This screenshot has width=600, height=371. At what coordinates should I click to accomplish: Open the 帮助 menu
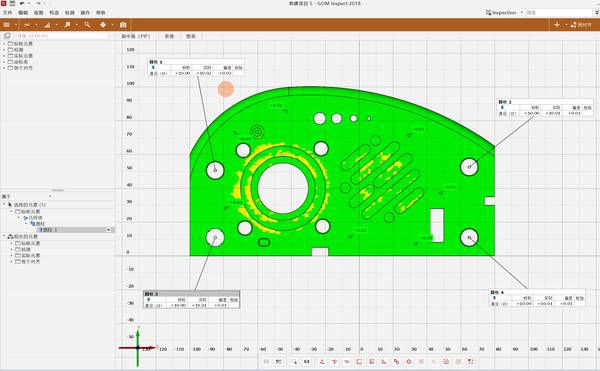(x=101, y=13)
